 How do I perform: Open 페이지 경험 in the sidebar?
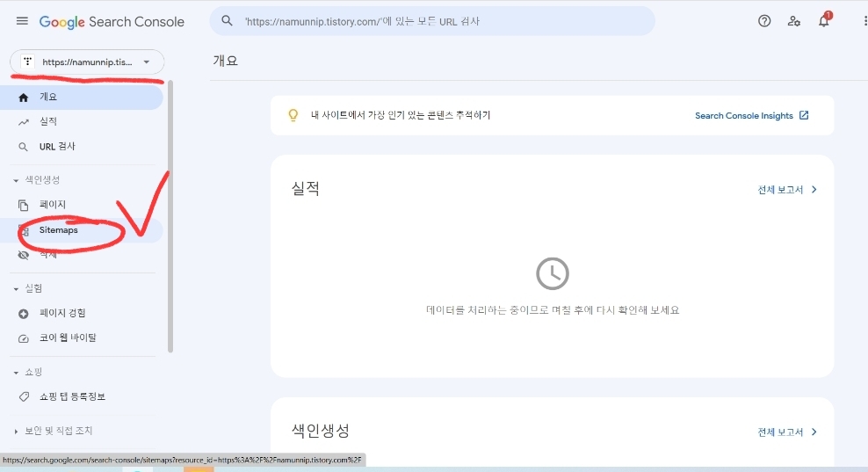[x=82, y=313]
